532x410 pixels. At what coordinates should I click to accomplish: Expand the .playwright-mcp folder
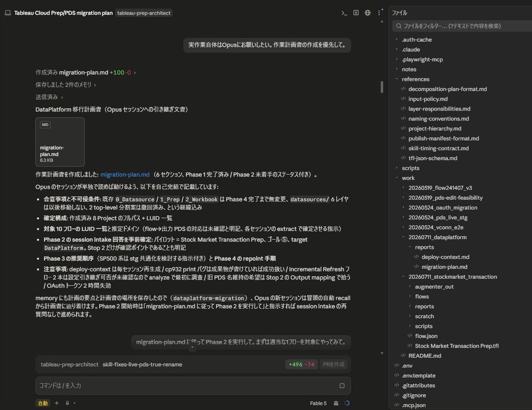point(419,59)
